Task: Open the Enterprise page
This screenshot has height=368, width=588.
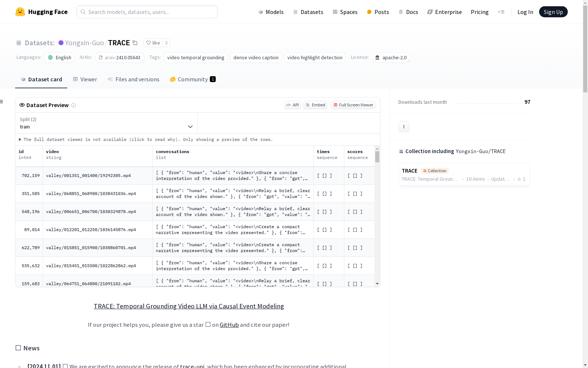Action: pyautogui.click(x=444, y=12)
